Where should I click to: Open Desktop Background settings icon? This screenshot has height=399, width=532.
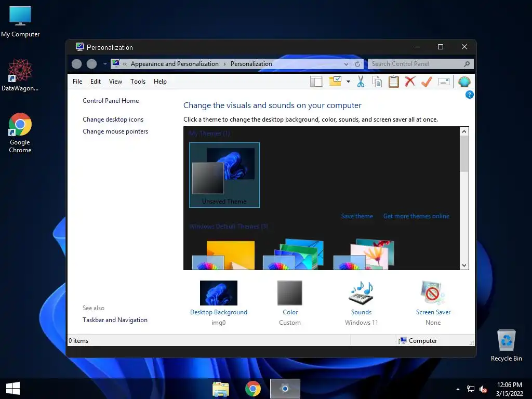pos(219,293)
